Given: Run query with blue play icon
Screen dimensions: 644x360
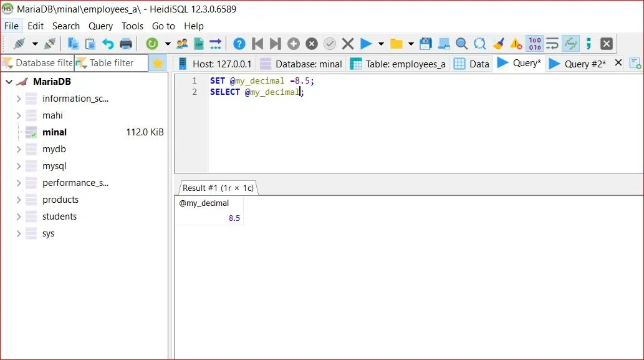Looking at the screenshot, I should 365,44.
